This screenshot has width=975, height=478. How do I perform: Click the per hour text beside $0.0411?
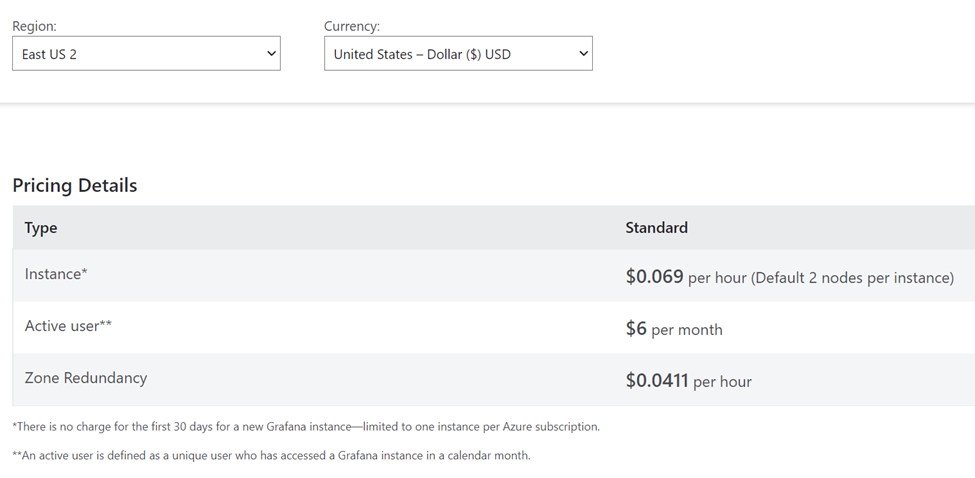[722, 382]
